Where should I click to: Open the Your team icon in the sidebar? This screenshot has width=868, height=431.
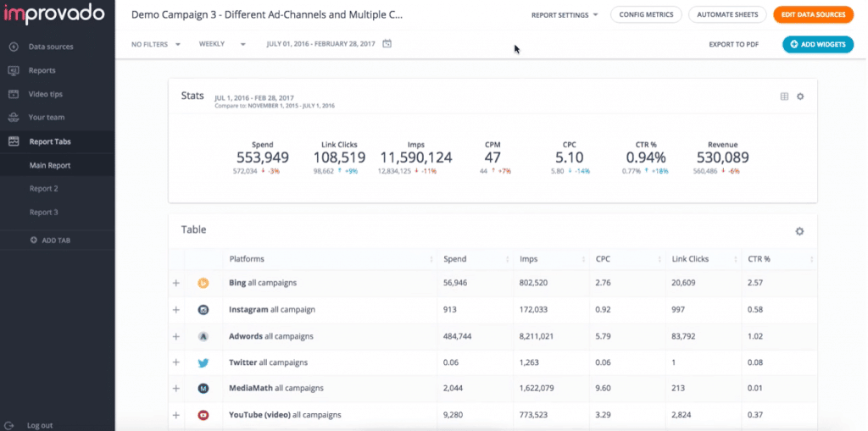point(14,118)
